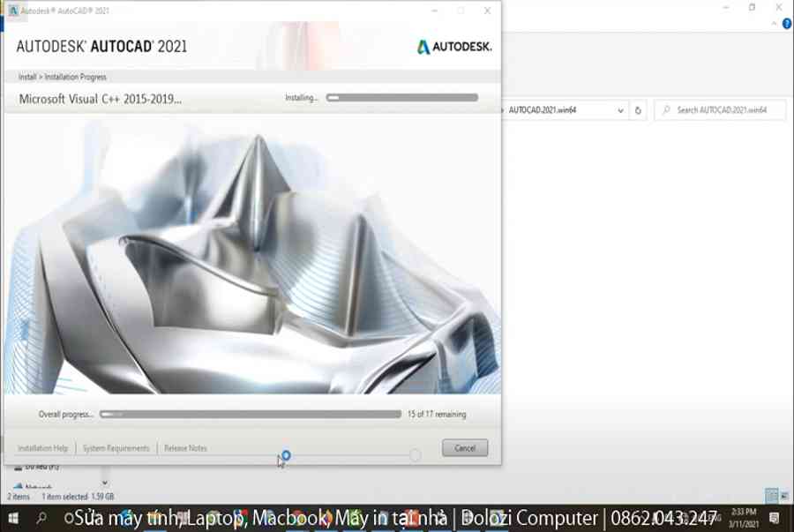The width and height of the screenshot is (794, 532).
Task: Click the AutoCAD icon in installer title bar
Action: 13,11
